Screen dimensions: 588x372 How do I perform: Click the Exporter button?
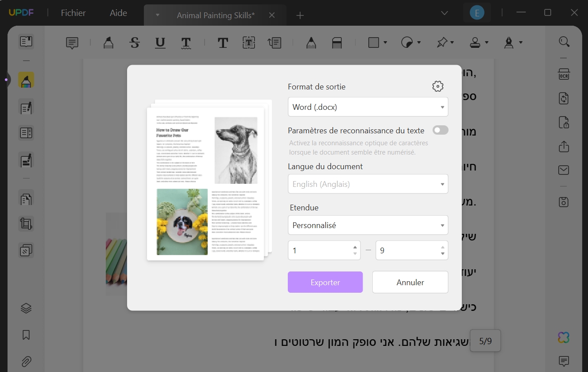325,282
